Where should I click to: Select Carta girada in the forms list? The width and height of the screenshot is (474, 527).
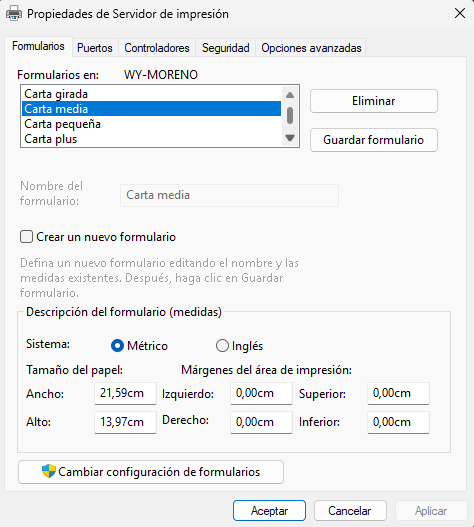(151, 94)
